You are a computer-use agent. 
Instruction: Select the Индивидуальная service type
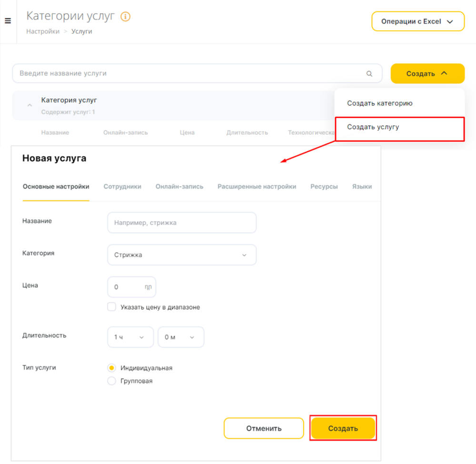[112, 368]
